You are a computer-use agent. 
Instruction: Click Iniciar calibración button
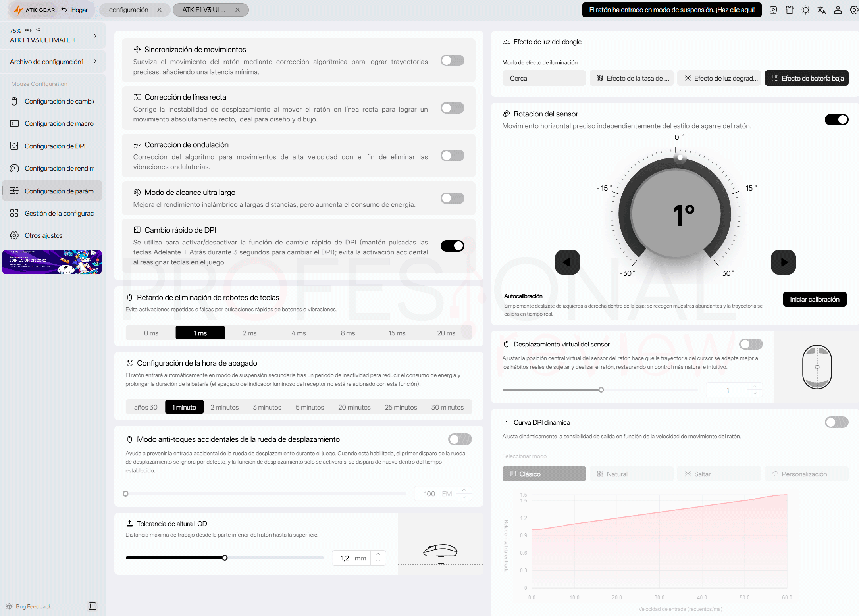click(x=815, y=299)
